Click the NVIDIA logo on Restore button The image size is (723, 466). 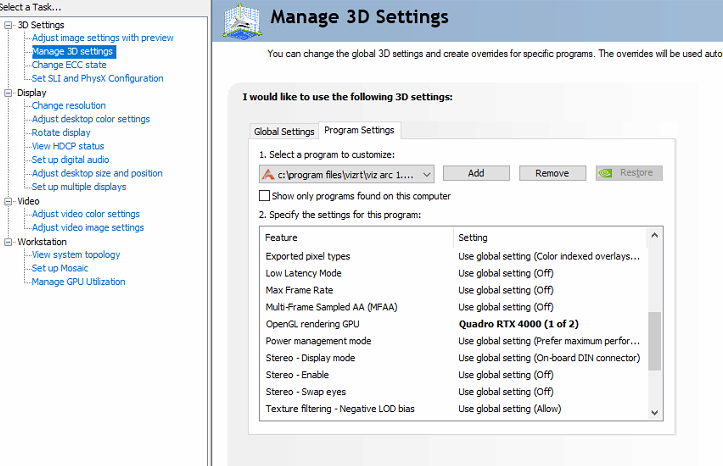click(606, 173)
